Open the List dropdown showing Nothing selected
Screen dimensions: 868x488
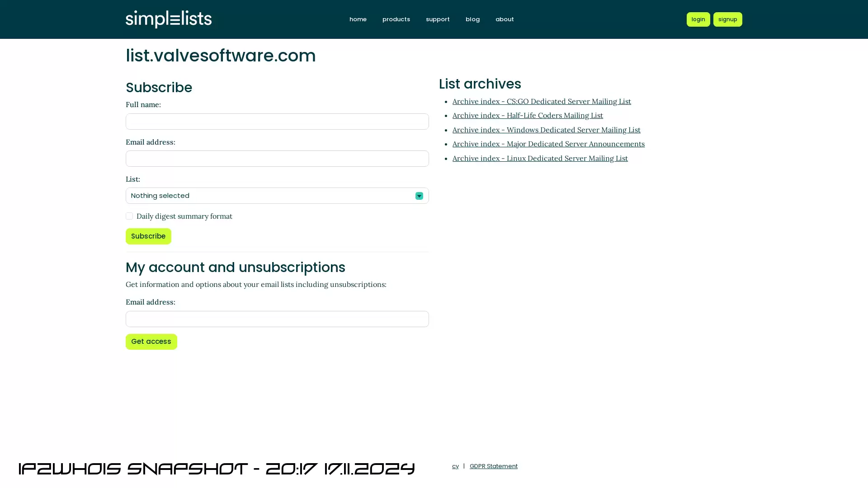pos(277,196)
